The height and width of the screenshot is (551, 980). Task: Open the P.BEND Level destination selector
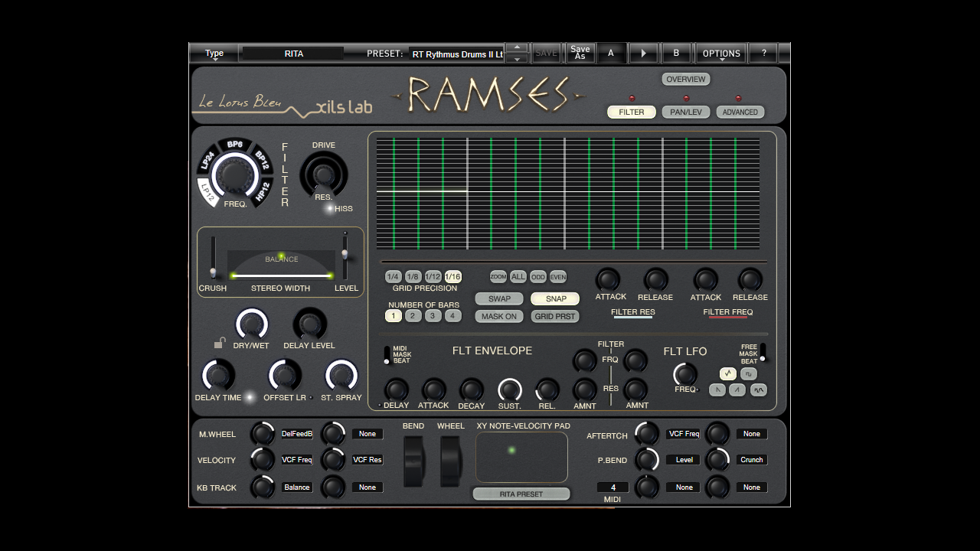click(x=684, y=460)
